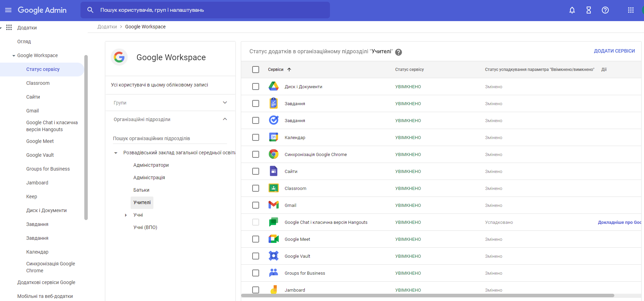Image resolution: width=644 pixels, height=301 pixels.
Task: Check the Groups for Business row
Action: pyautogui.click(x=256, y=273)
